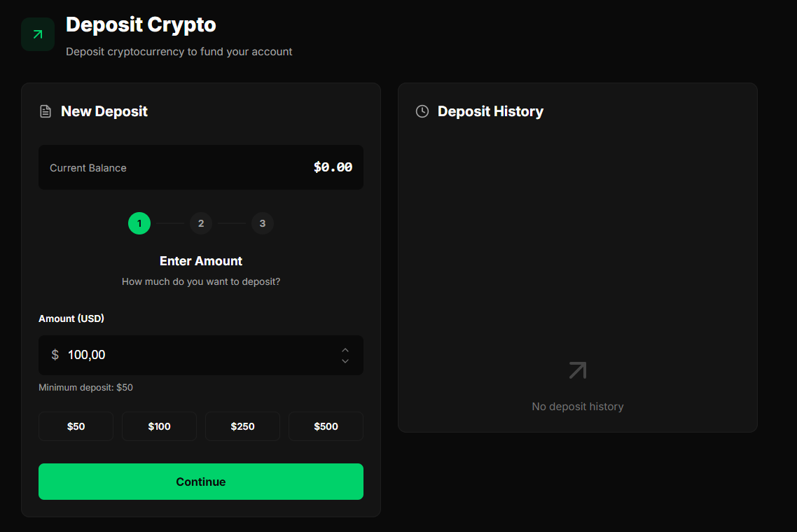Click the clock icon beside Deposit History
This screenshot has height=532, width=797.
pos(422,111)
